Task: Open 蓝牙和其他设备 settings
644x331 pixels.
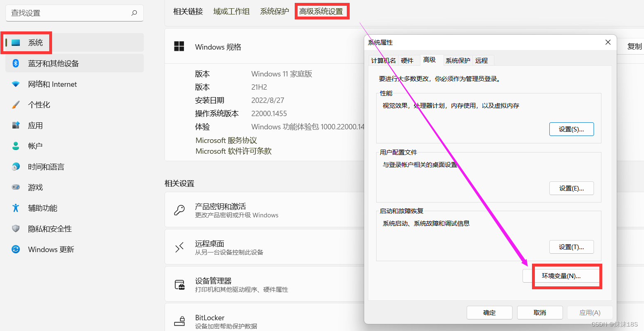Action: (x=74, y=63)
